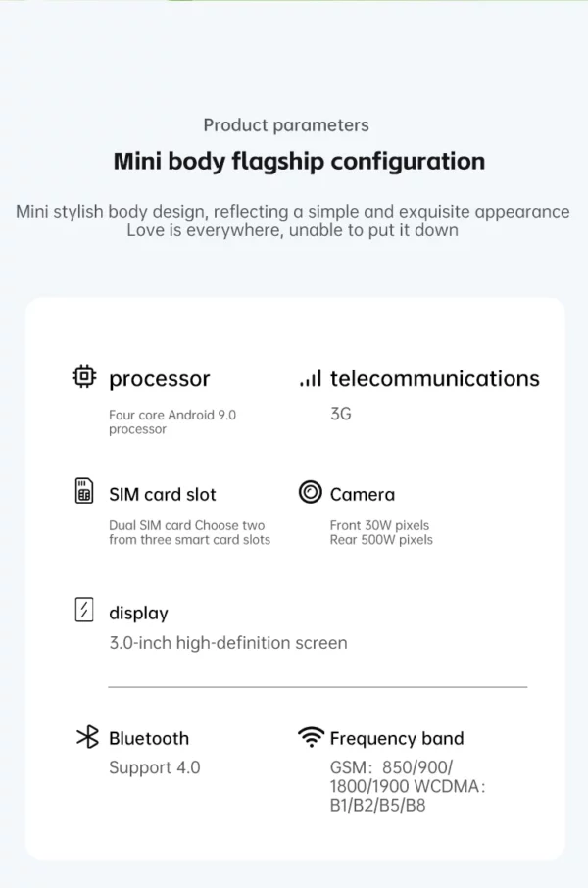588x888 pixels.
Task: Select the 'processor' heading
Action: click(159, 379)
